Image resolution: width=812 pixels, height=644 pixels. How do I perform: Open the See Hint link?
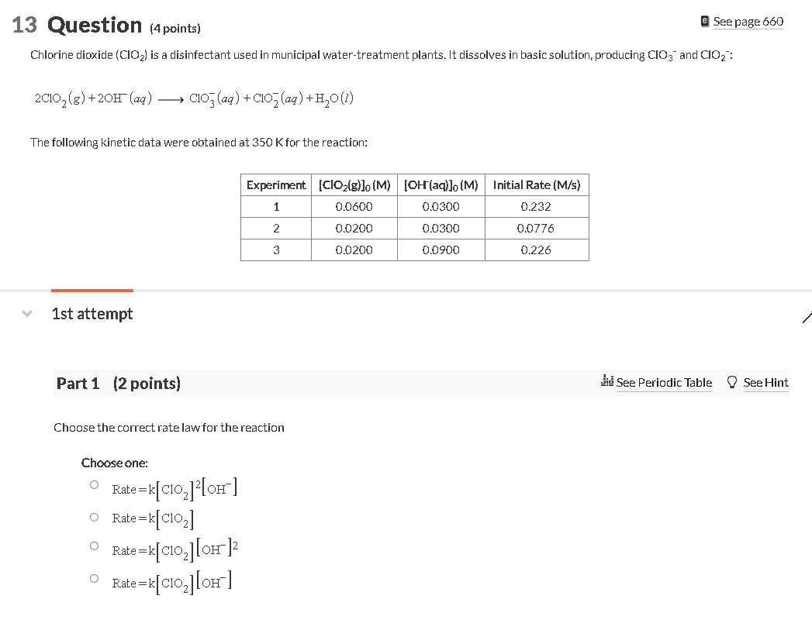[x=766, y=382]
